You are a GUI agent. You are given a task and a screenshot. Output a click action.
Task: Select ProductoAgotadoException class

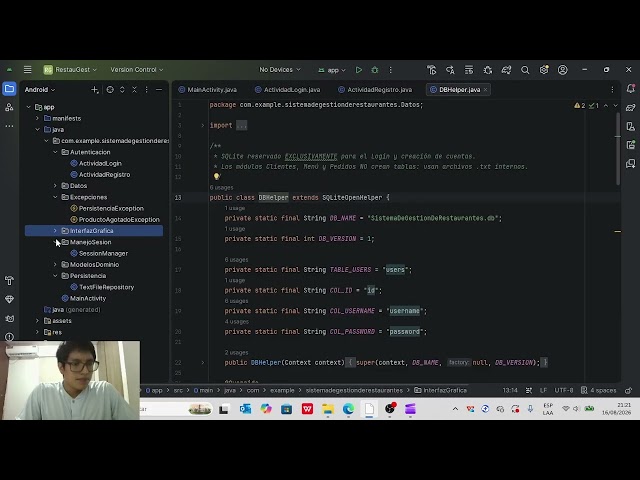(x=115, y=220)
